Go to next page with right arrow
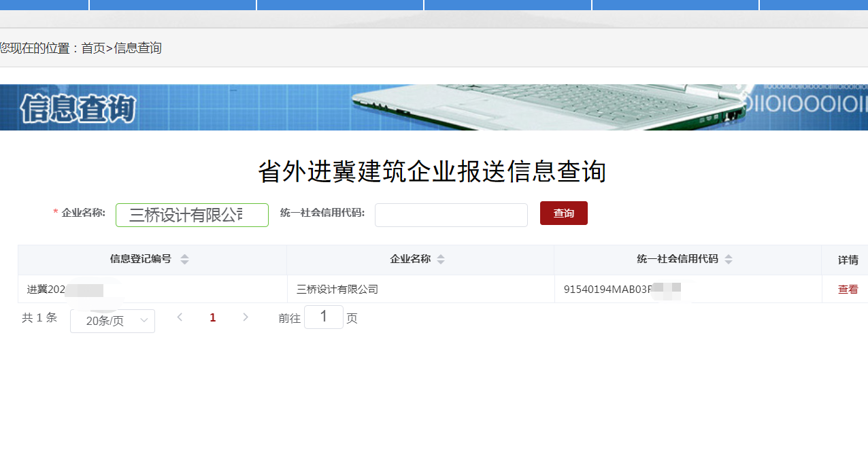 pos(246,317)
